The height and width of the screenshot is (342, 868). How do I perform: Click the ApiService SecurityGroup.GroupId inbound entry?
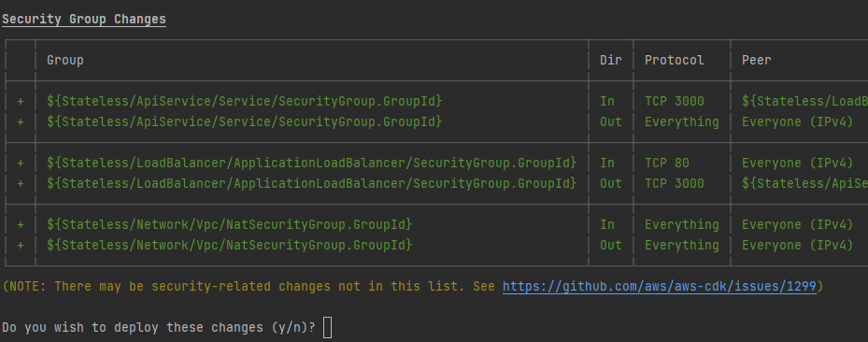pos(244,101)
